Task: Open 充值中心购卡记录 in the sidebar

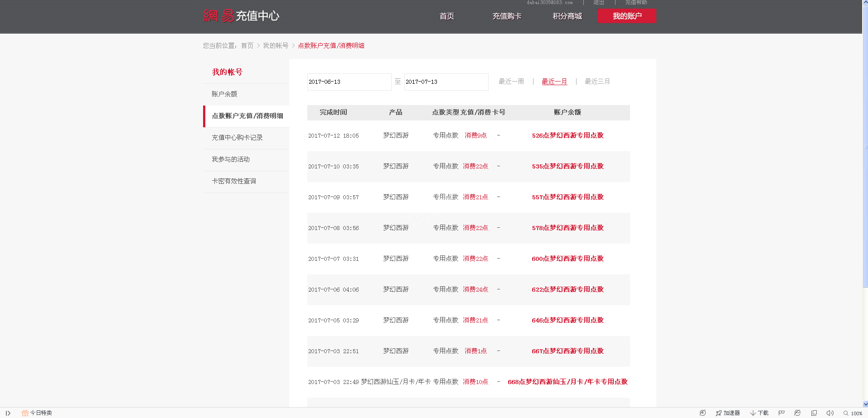Action: (x=237, y=138)
